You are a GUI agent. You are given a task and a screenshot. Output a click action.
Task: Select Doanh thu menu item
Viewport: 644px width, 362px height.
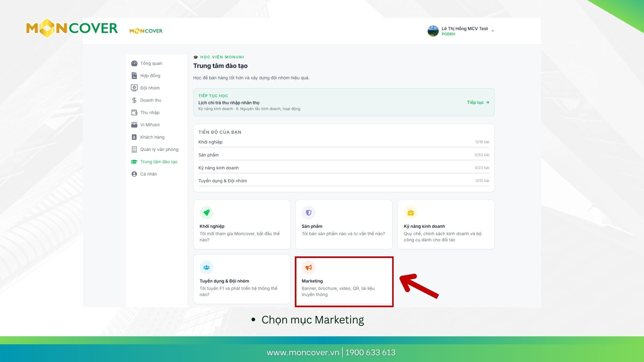click(151, 100)
